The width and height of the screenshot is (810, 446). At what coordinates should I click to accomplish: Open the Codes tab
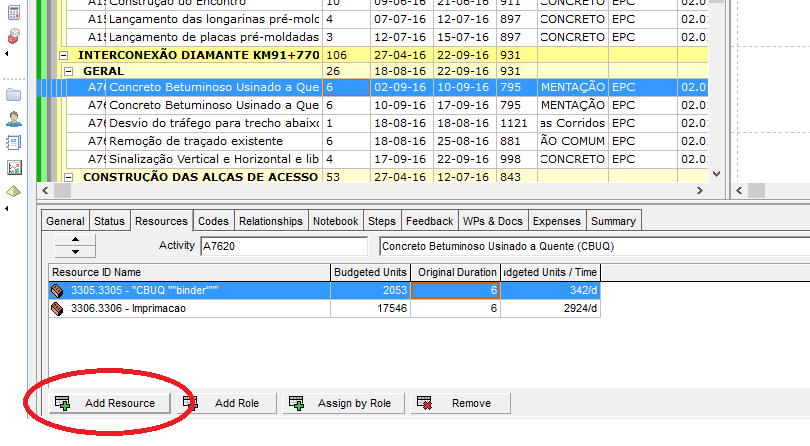pyautogui.click(x=213, y=221)
